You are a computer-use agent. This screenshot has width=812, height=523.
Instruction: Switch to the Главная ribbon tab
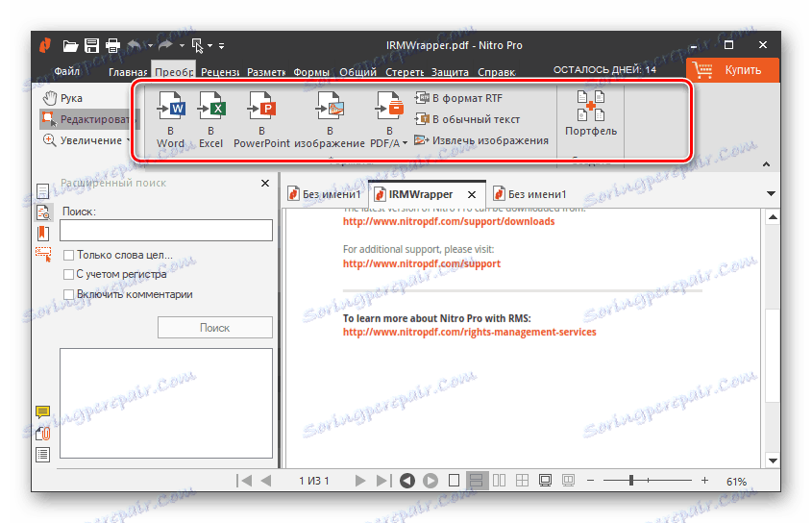click(128, 72)
